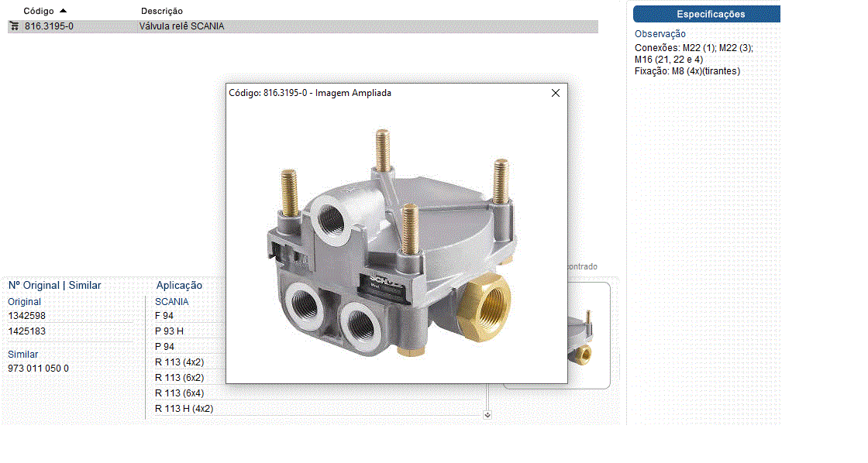Select product code 816.3195-0 in the list
Viewport: 868px width, 463px height.
pos(49,26)
